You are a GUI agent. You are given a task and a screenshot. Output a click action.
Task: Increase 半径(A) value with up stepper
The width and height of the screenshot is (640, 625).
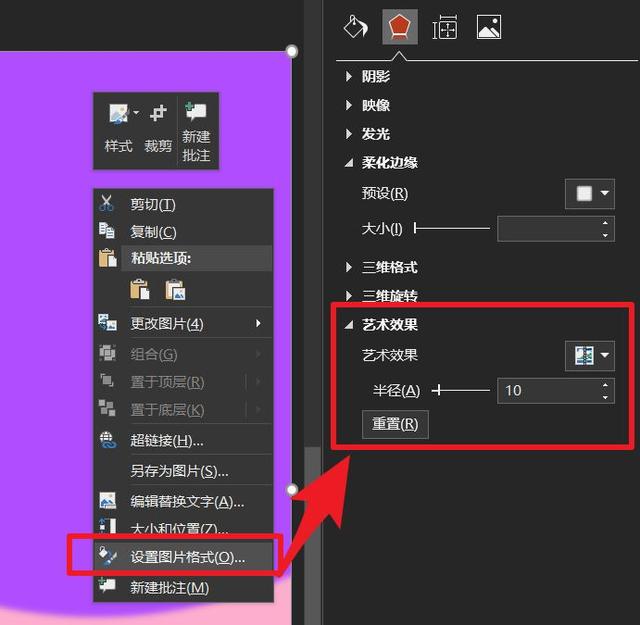point(605,385)
